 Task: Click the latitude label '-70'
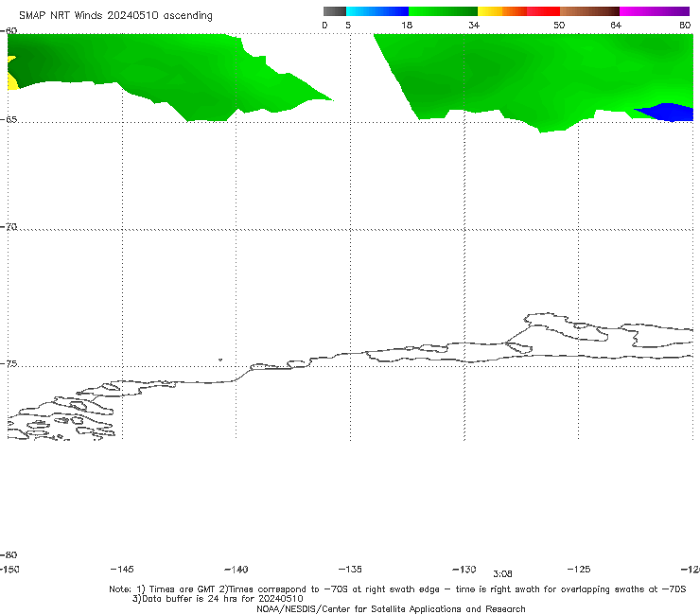click(x=9, y=227)
